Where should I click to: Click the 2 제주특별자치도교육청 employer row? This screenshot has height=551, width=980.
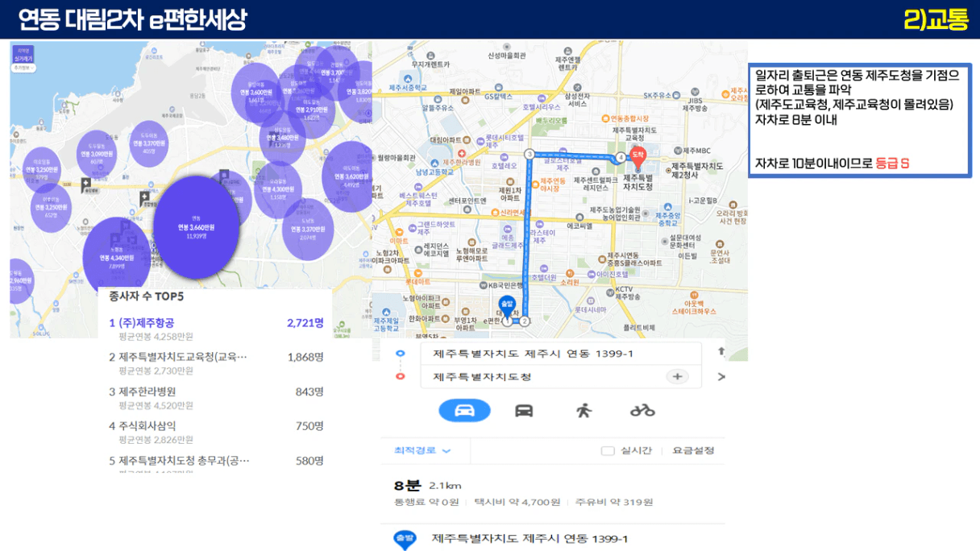(216, 363)
